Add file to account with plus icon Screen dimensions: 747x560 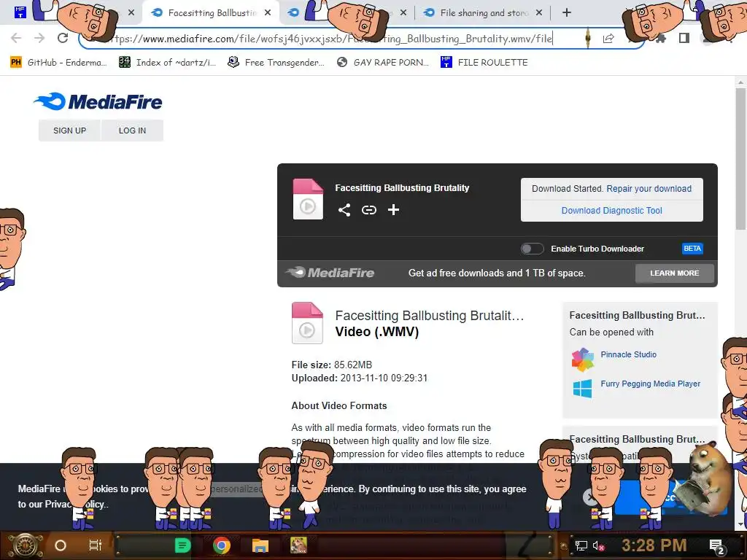[x=393, y=210]
